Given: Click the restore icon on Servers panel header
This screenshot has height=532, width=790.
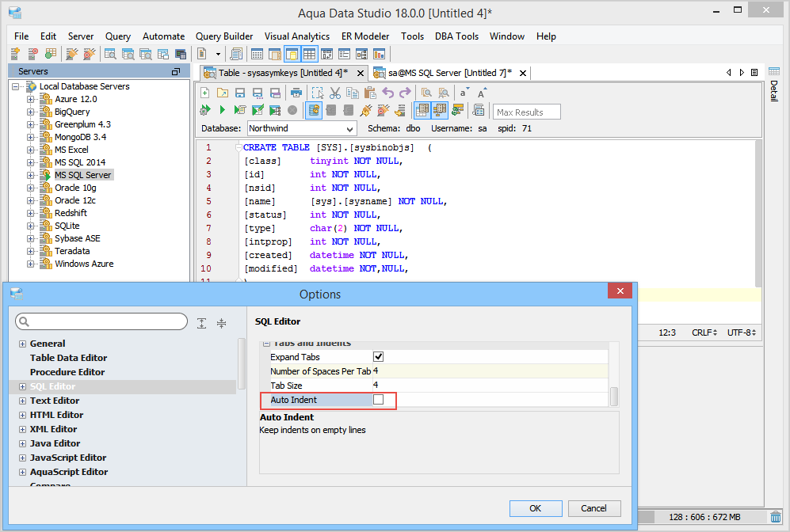Looking at the screenshot, I should (x=176, y=71).
